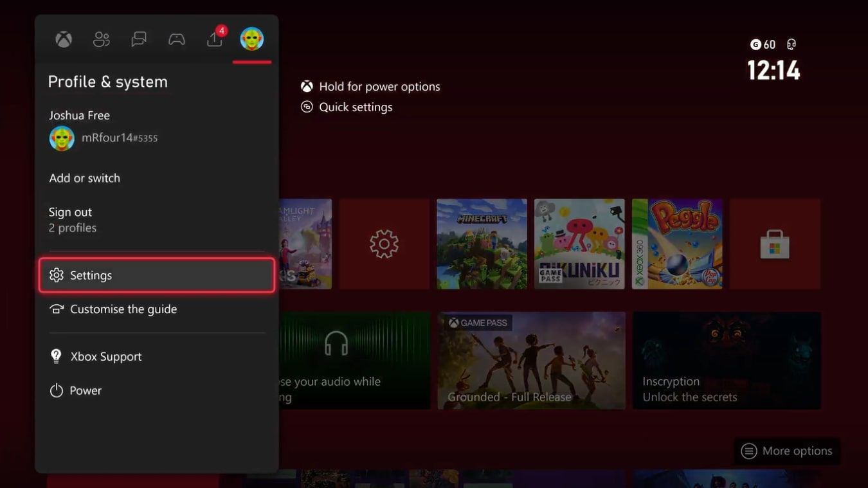Click the Customise the guide icon
Viewport: 868px width, 488px height.
[57, 309]
